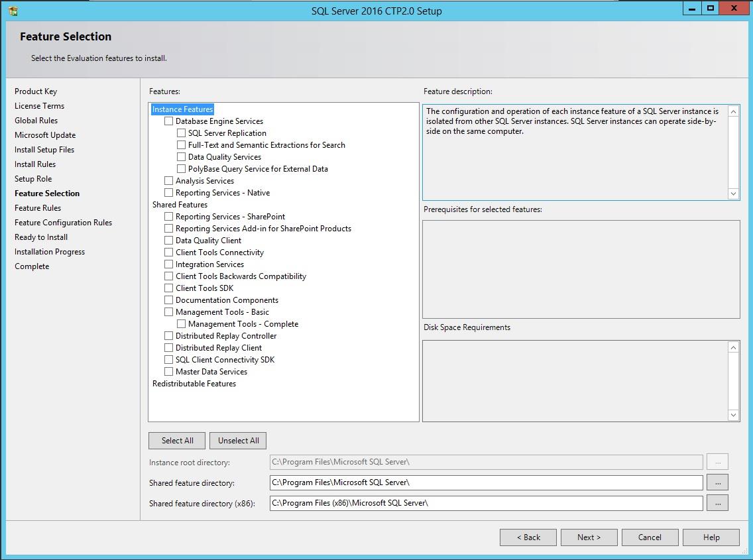Check Database Engine Services
Screen dimensions: 753x560
tap(168, 121)
